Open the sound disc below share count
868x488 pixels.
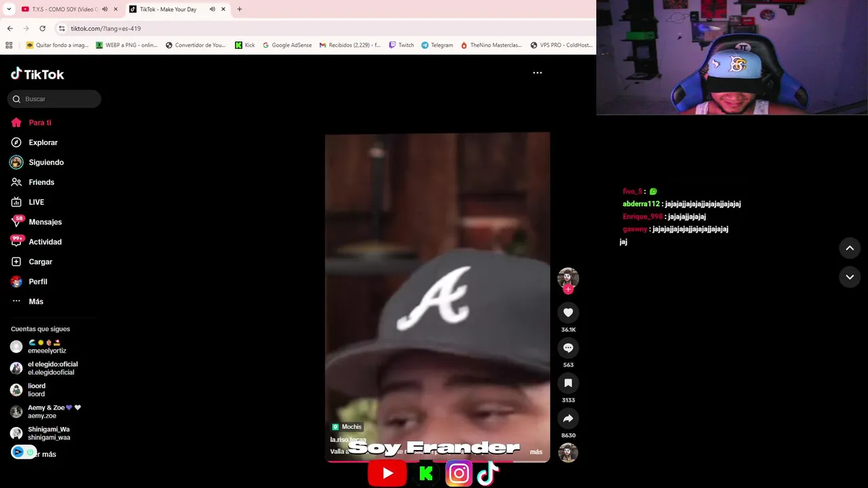pyautogui.click(x=568, y=453)
